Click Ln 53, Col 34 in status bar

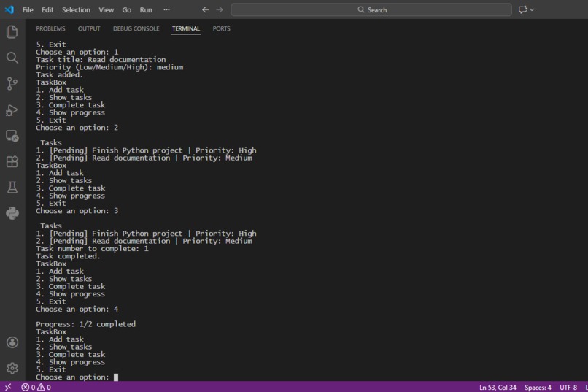coord(498,388)
